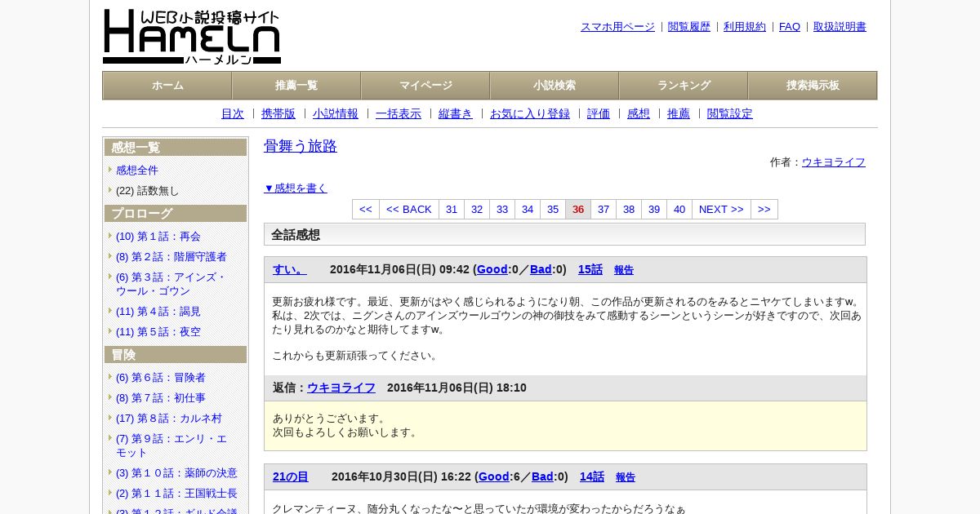Click お気に入り登録 in the sub menu
The height and width of the screenshot is (514, 980).
point(530,113)
